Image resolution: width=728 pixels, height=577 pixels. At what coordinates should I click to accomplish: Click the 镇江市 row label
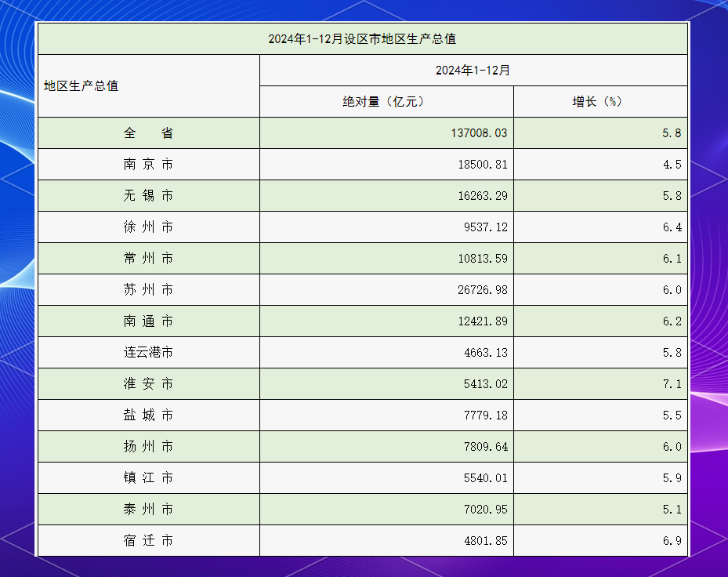point(149,478)
